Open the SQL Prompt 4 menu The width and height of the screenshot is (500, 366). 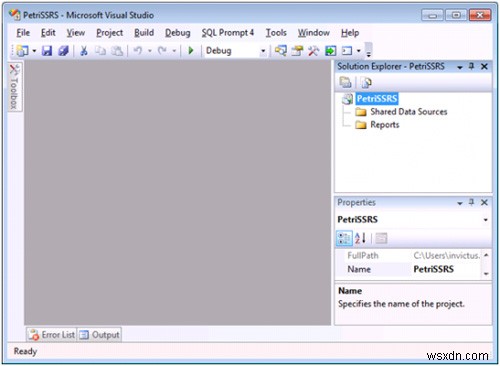point(228,33)
